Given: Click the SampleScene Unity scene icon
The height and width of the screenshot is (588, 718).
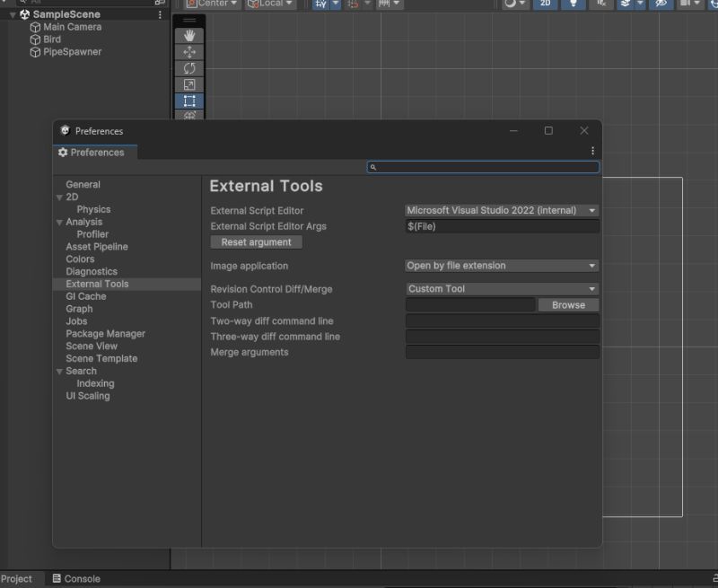Looking at the screenshot, I should (x=25, y=14).
